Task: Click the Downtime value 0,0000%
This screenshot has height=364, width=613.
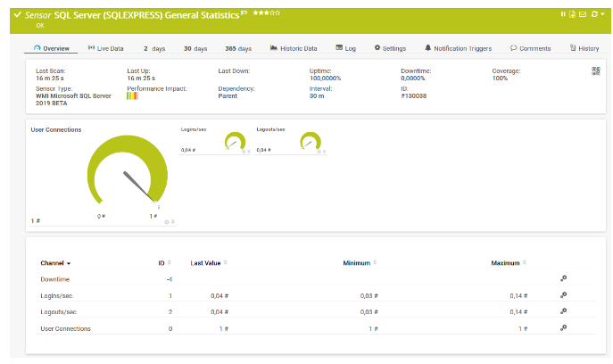Action: click(x=413, y=79)
